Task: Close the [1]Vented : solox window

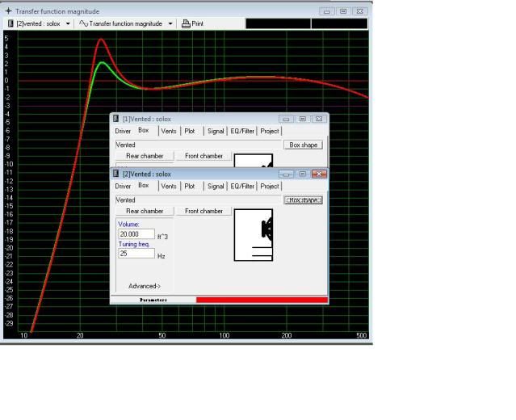Action: click(x=319, y=119)
